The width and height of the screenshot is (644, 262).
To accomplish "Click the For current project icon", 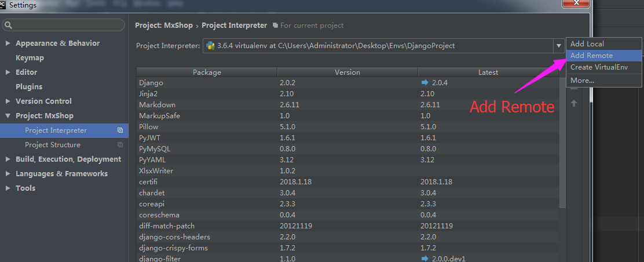I will tap(275, 26).
